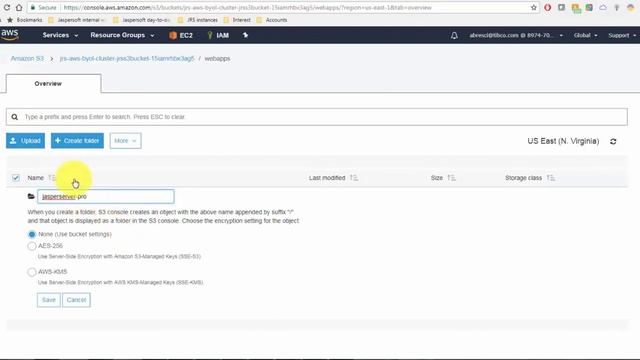Viewport: 640px width, 360px height.
Task: Open AWS notifications bell
Action: point(454,36)
